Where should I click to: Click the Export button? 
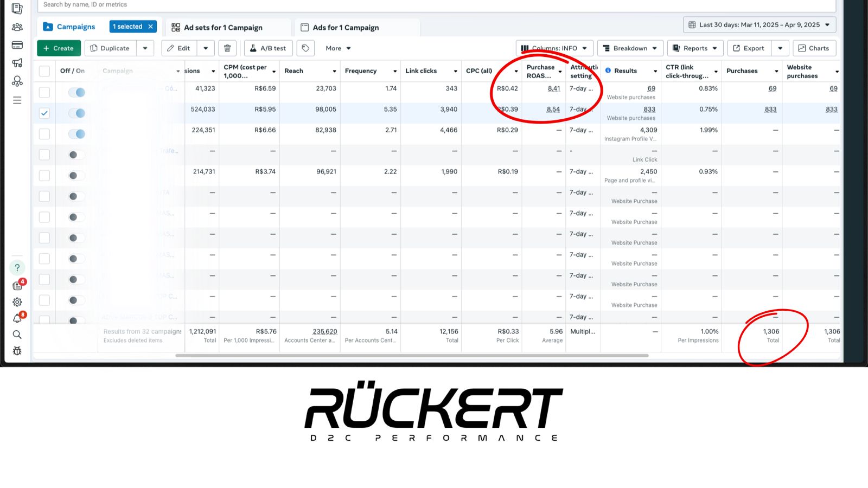(x=749, y=48)
